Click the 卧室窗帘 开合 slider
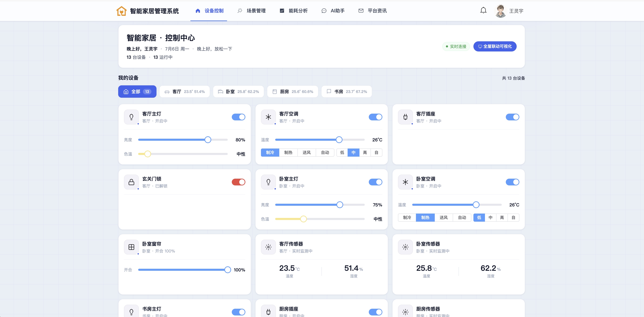Image resolution: width=644 pixels, height=317 pixels. [x=184, y=270]
